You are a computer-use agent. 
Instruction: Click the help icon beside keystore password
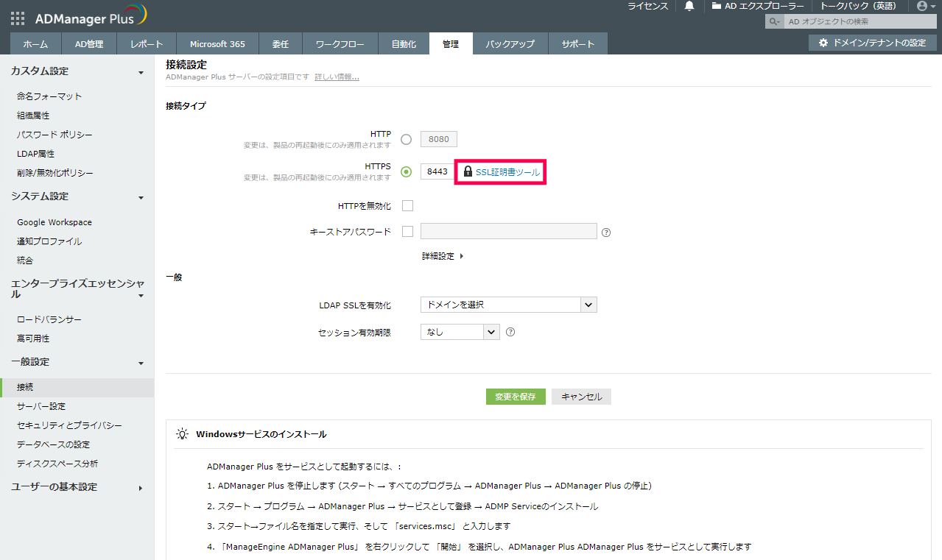tap(607, 233)
